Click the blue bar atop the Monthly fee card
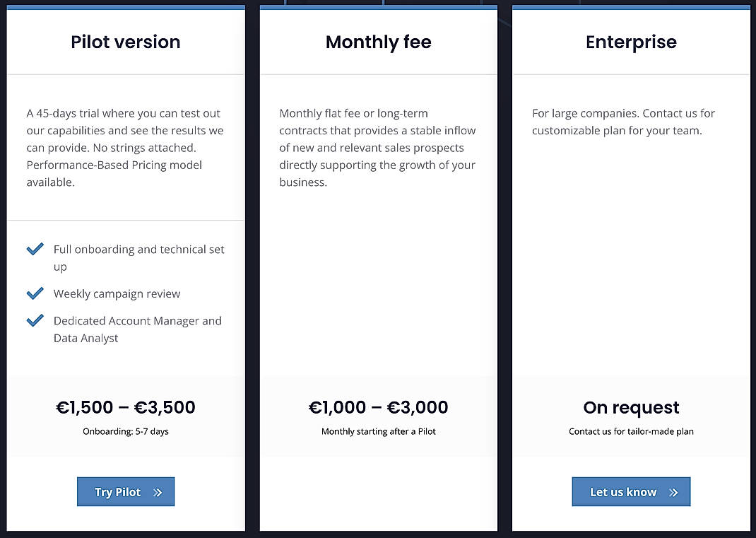 point(379,6)
